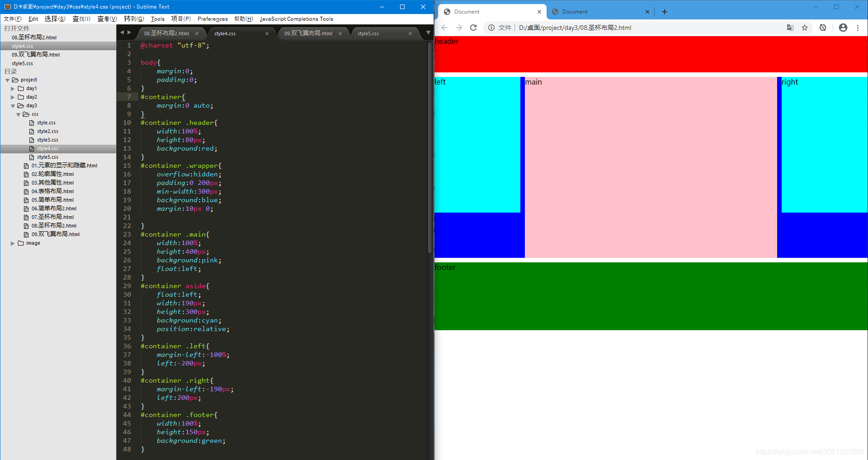Click Chrome forward arrow icon
Viewport: 868px width, 460px height.
pos(459,28)
